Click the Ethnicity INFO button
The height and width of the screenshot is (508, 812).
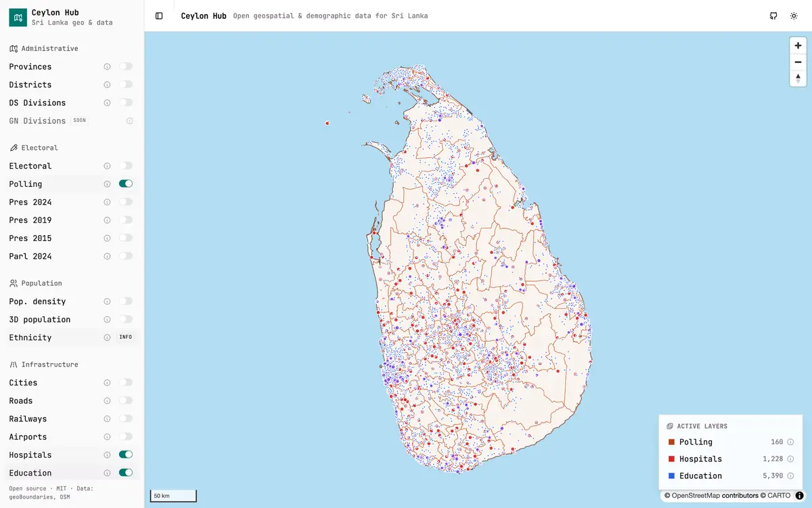126,337
